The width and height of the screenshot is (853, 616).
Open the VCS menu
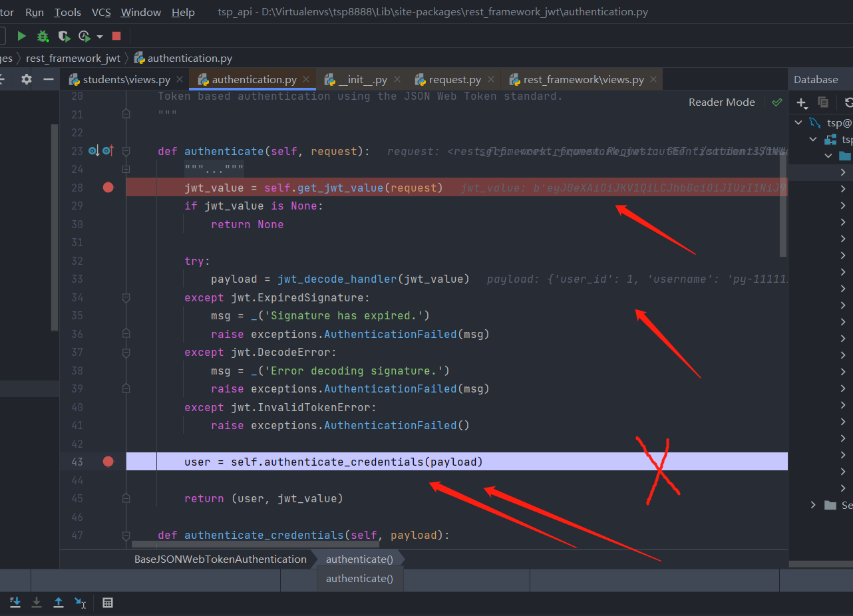101,12
